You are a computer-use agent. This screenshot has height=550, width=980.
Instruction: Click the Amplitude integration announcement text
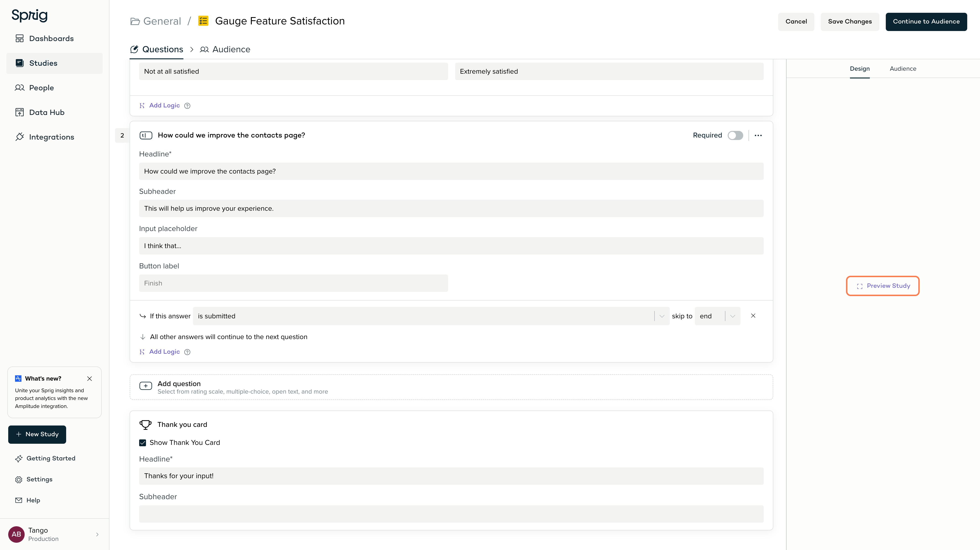[51, 398]
